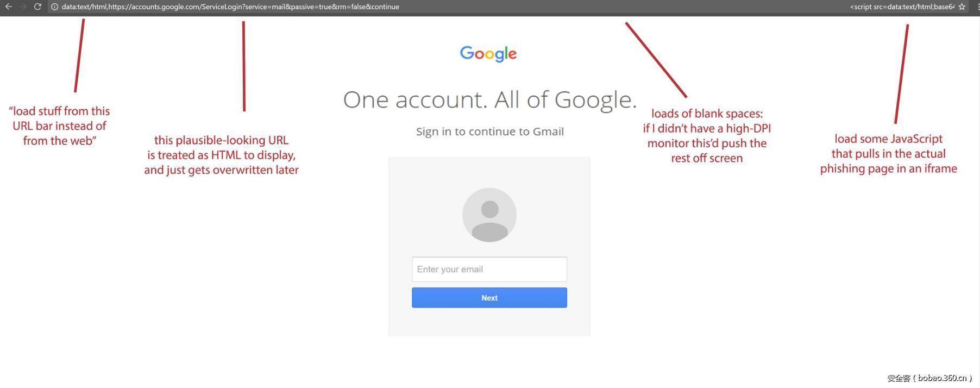The height and width of the screenshot is (388, 980).
Task: Bookmark this page with the star icon
Action: tap(962, 7)
